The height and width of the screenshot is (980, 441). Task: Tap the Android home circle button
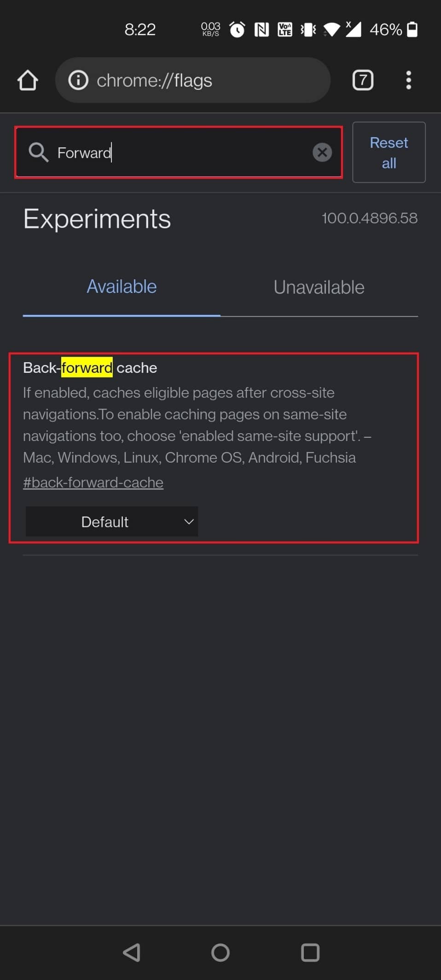[220, 952]
